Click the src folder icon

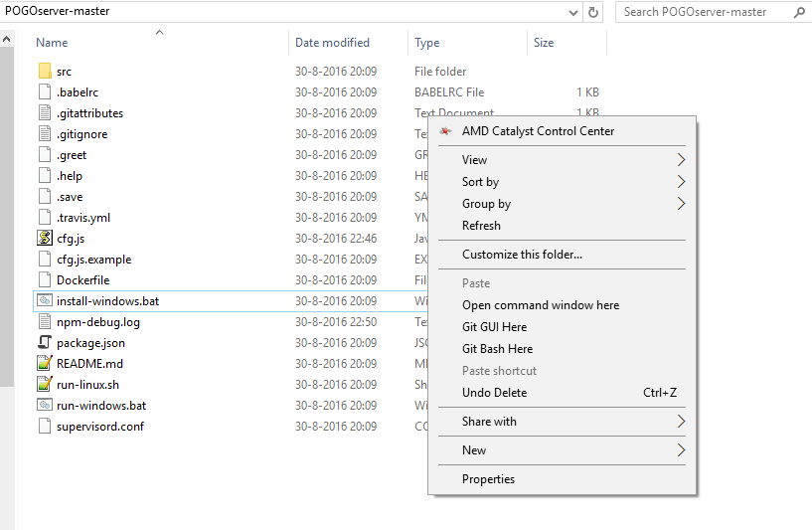44,72
